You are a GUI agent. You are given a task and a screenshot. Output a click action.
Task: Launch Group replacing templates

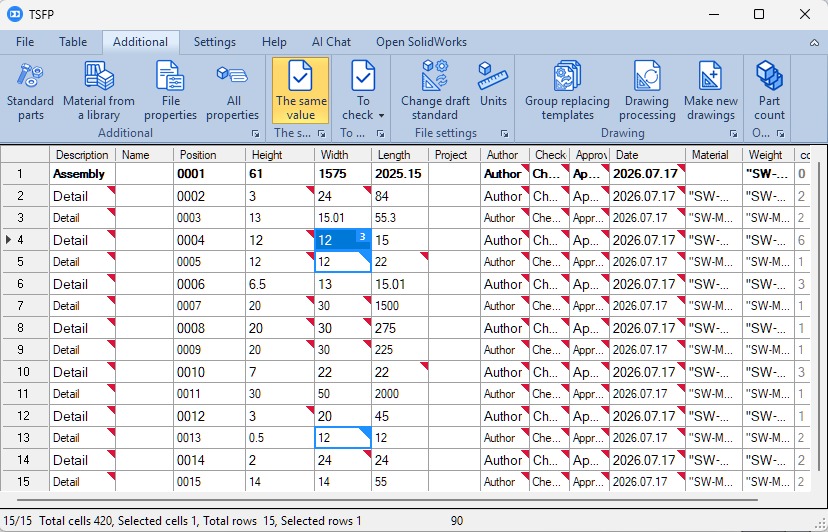click(x=567, y=91)
